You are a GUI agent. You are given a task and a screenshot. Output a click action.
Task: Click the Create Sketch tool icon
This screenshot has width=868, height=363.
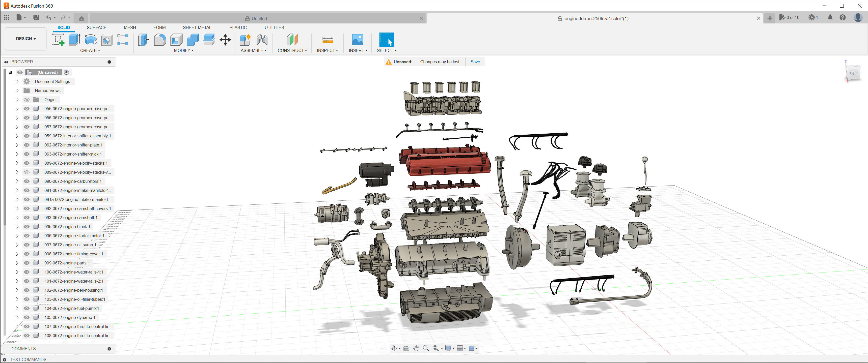pyautogui.click(x=58, y=40)
